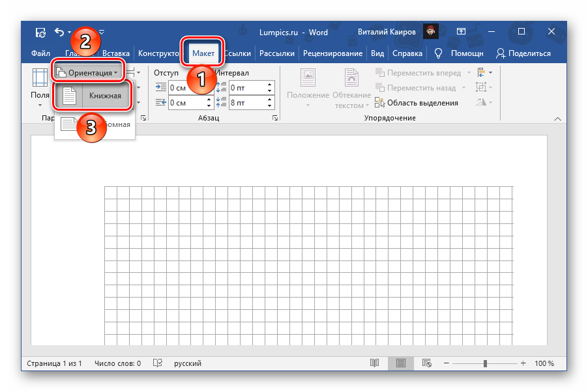Click the spacing before icon
The image size is (588, 392).
point(221,87)
